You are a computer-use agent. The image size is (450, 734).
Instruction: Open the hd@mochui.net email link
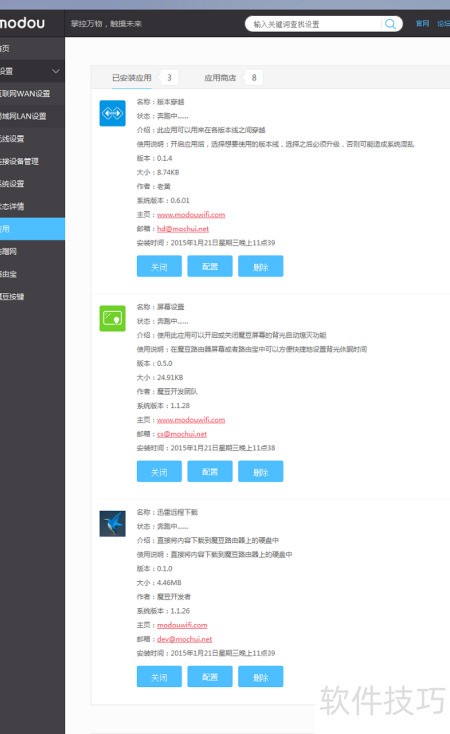(x=183, y=228)
